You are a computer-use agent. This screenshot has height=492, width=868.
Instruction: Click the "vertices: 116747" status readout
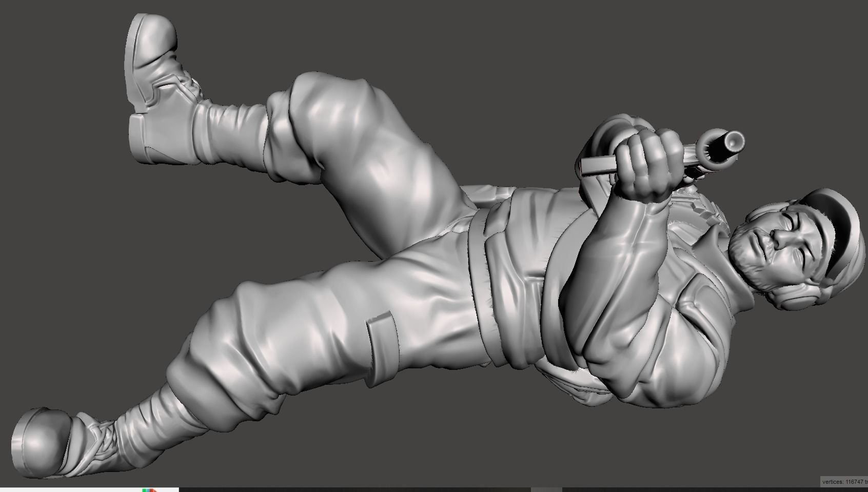(843, 482)
